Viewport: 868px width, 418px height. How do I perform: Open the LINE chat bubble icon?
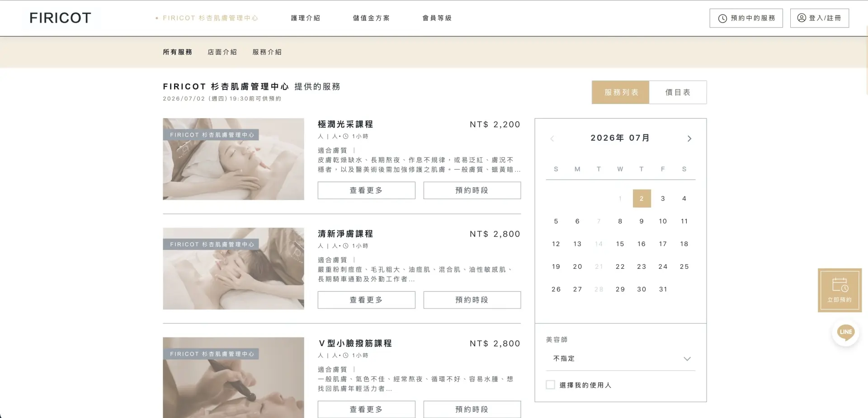(845, 332)
